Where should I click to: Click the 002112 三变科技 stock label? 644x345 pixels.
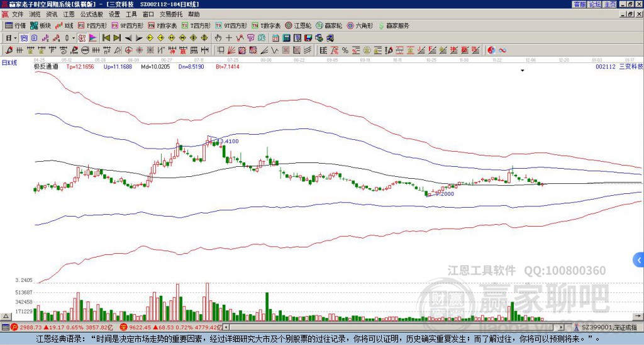click(619, 66)
